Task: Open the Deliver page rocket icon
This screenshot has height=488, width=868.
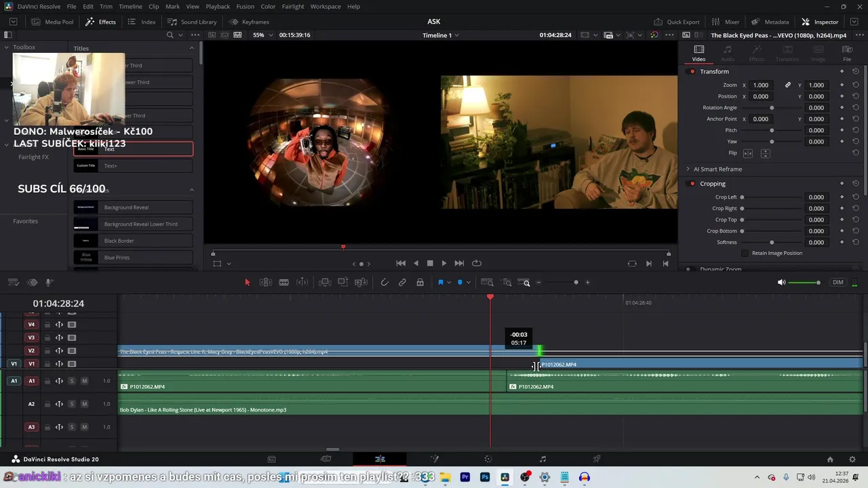Action: pyautogui.click(x=597, y=459)
